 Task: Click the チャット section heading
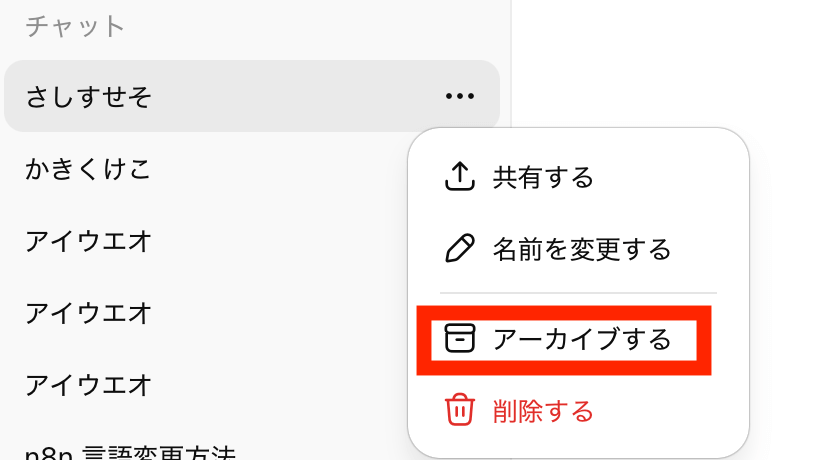click(75, 26)
